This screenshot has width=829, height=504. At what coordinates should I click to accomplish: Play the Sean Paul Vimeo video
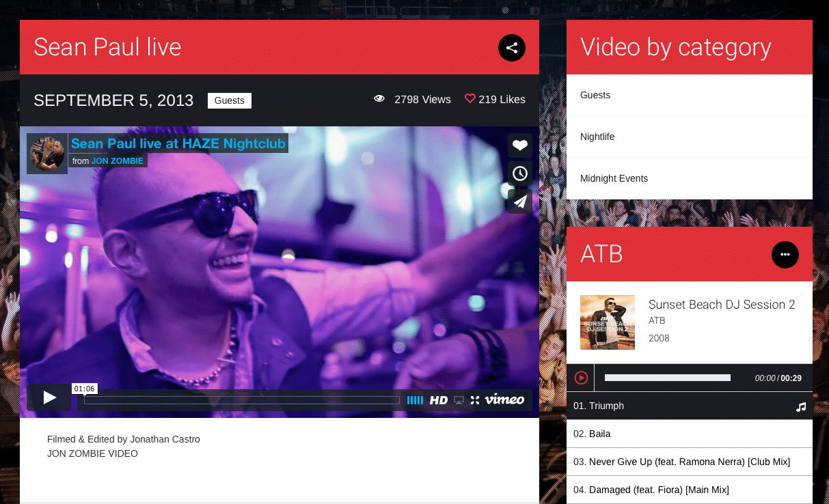[49, 397]
